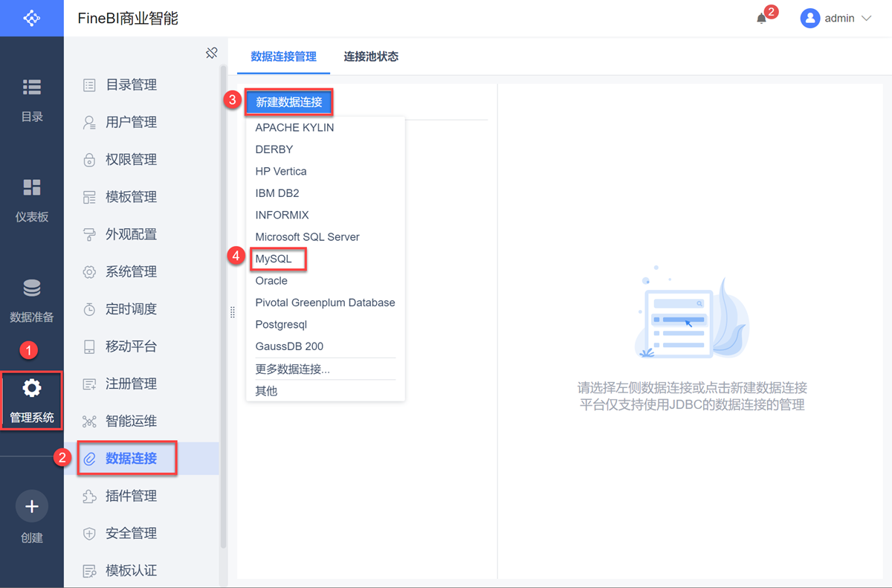The height and width of the screenshot is (588, 892).
Task: Open 外观配置 menu text
Action: pos(132,234)
